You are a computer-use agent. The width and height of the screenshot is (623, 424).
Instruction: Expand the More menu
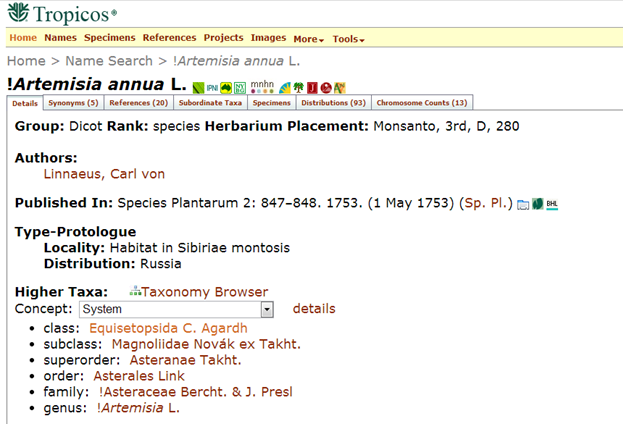(309, 39)
